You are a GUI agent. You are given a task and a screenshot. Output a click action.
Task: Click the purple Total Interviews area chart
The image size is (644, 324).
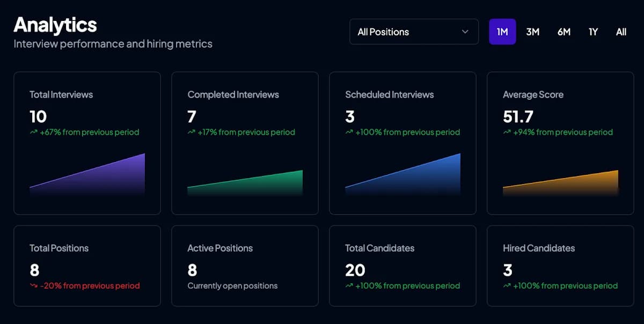(x=87, y=175)
